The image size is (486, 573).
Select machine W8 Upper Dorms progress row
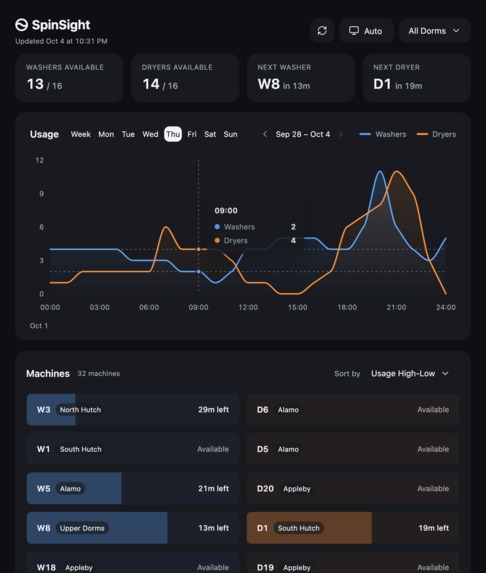(133, 528)
